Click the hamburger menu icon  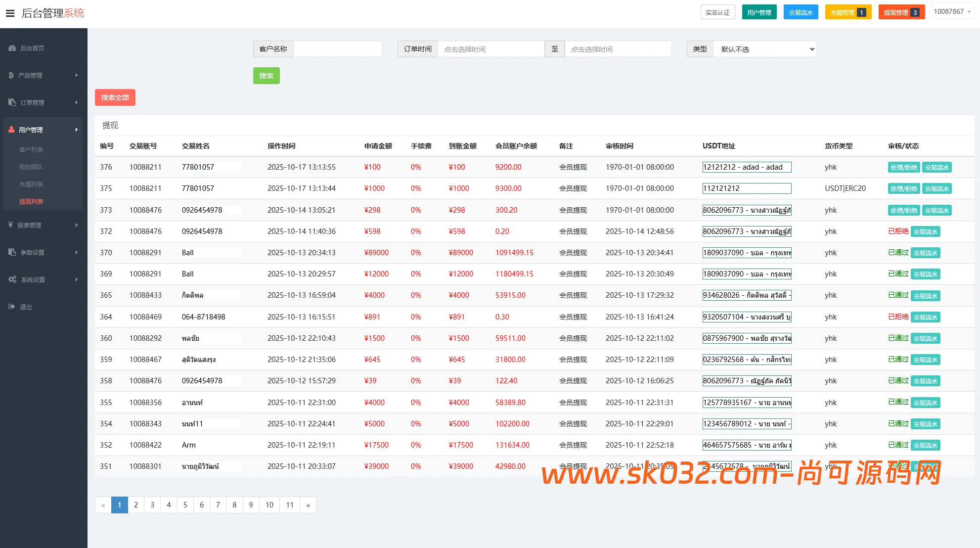10,13
